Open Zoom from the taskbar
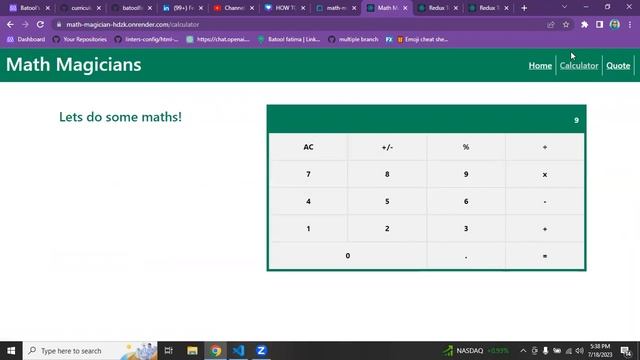This screenshot has height=360, width=640. click(261, 351)
